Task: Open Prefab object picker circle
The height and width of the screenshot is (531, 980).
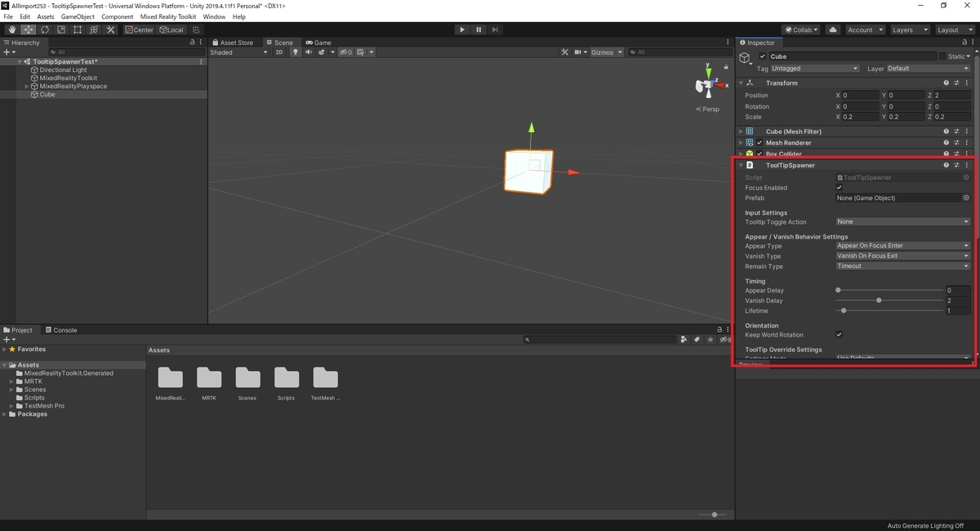Action: coord(966,198)
